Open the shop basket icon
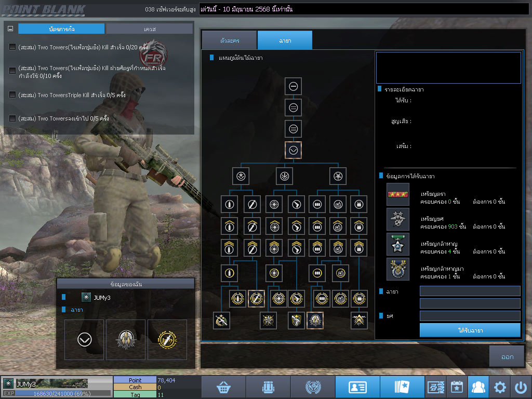 [223, 387]
